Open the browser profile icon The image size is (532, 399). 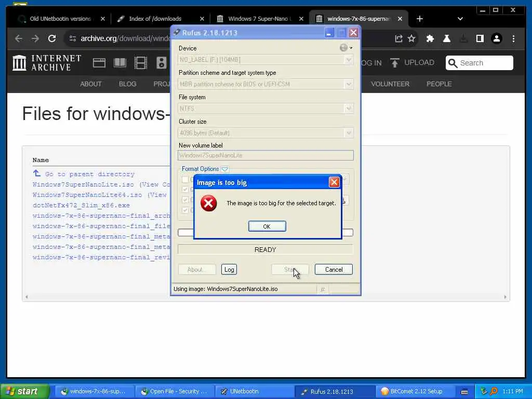point(496,38)
